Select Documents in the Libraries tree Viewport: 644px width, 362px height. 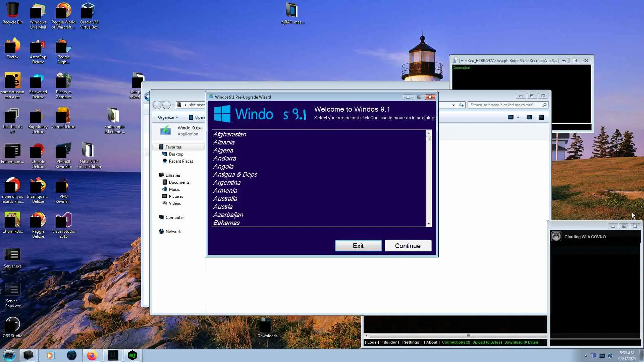click(179, 182)
